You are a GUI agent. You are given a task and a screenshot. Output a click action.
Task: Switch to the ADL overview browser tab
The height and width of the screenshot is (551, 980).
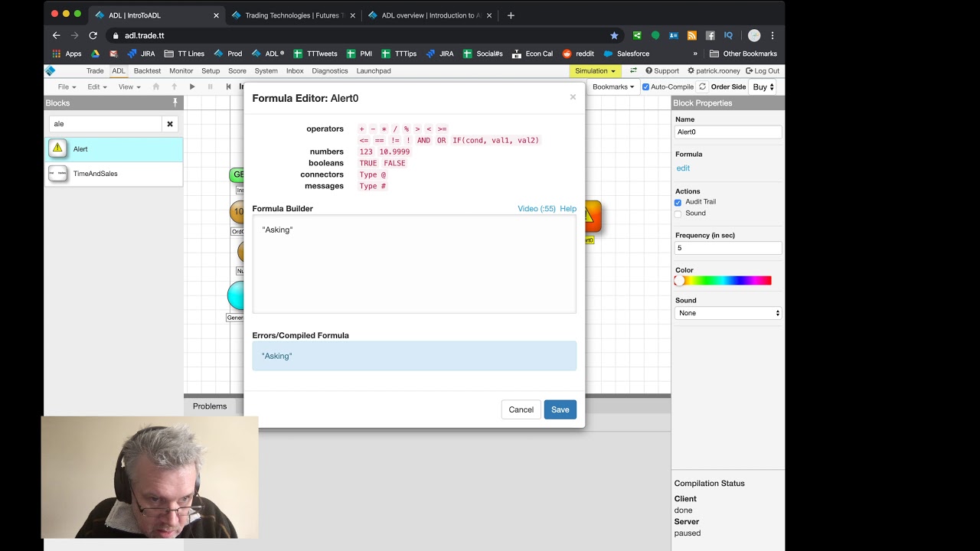(429, 15)
